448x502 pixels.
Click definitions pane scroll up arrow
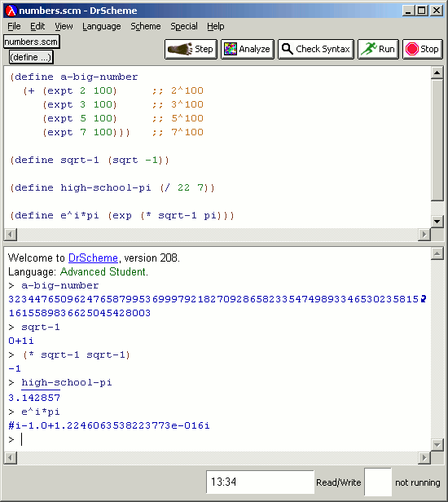pyautogui.click(x=437, y=73)
